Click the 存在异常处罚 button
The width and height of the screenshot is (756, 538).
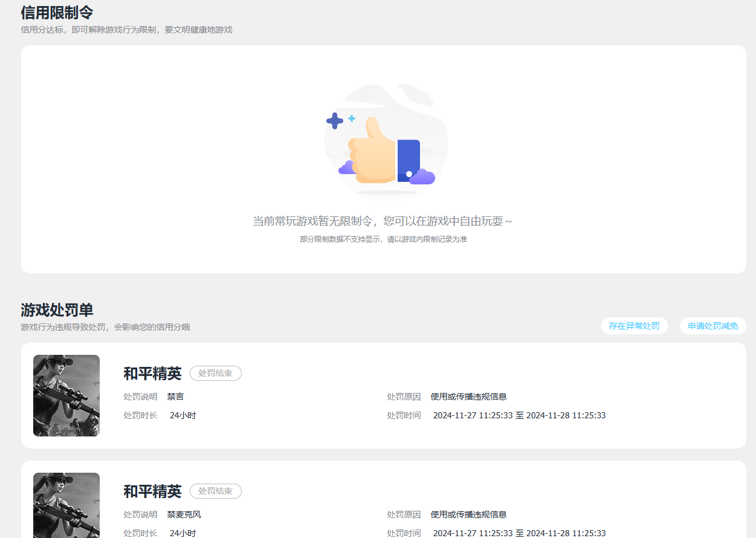(x=634, y=326)
